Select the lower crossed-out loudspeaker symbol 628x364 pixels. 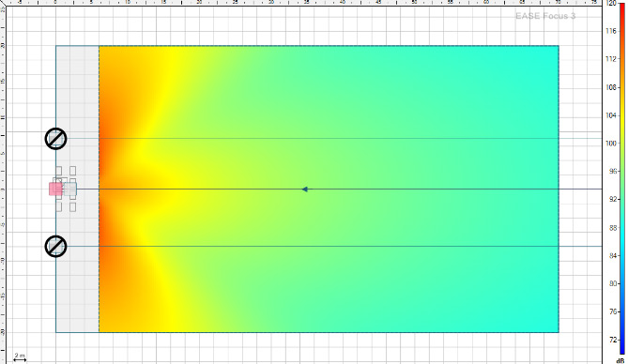pyautogui.click(x=55, y=247)
